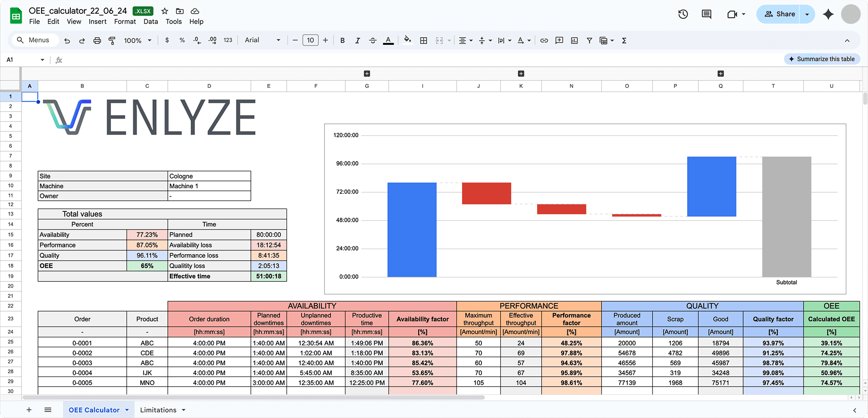Open text rotation dropdown
Image resolution: width=868 pixels, height=418 pixels.
(524, 41)
